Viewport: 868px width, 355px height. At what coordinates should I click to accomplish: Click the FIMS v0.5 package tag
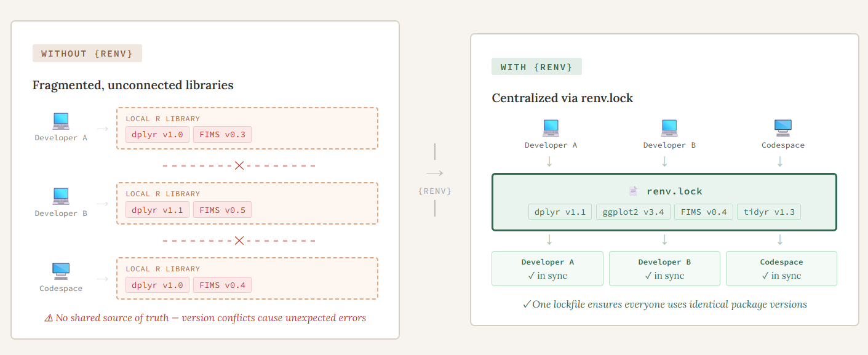(x=222, y=210)
